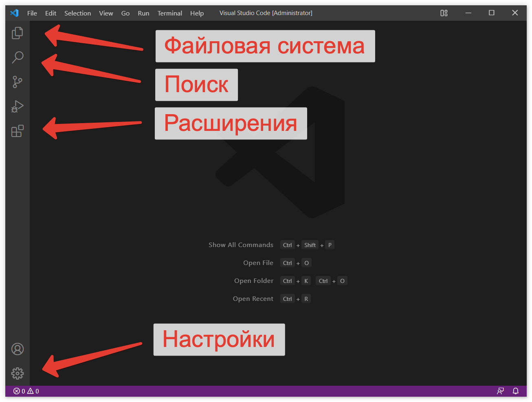Open the Extensions panel
The image size is (532, 402).
(x=17, y=131)
